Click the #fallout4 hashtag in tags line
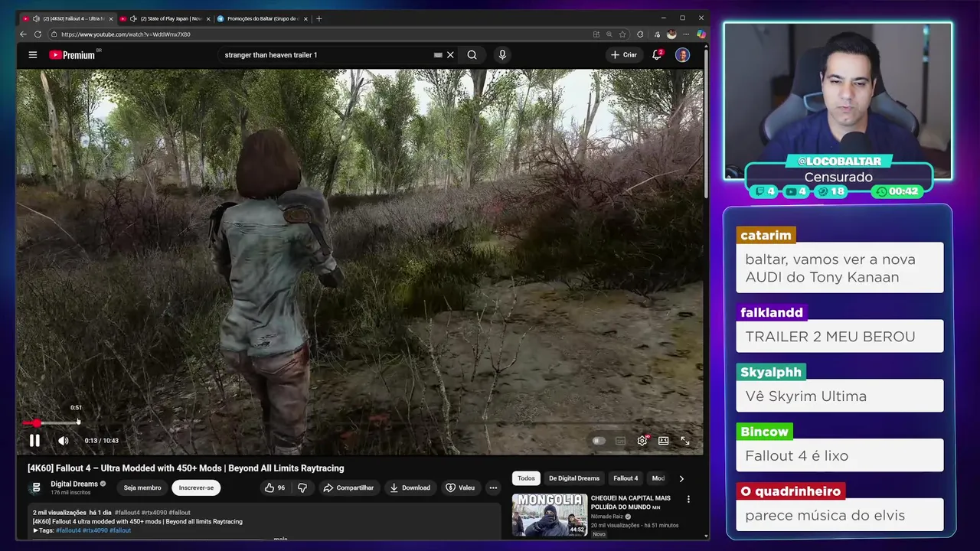The height and width of the screenshot is (551, 980). point(67,530)
